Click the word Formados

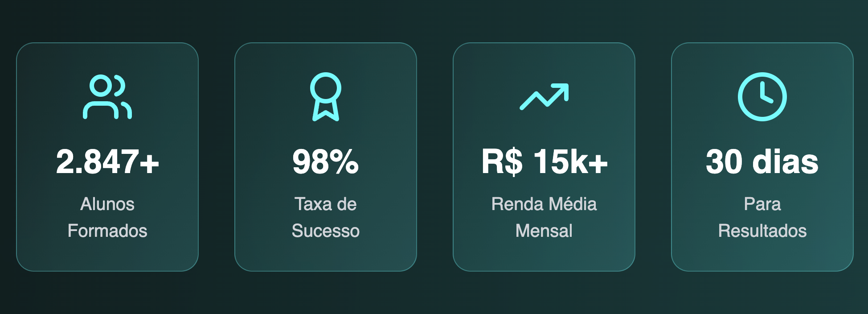tap(107, 231)
